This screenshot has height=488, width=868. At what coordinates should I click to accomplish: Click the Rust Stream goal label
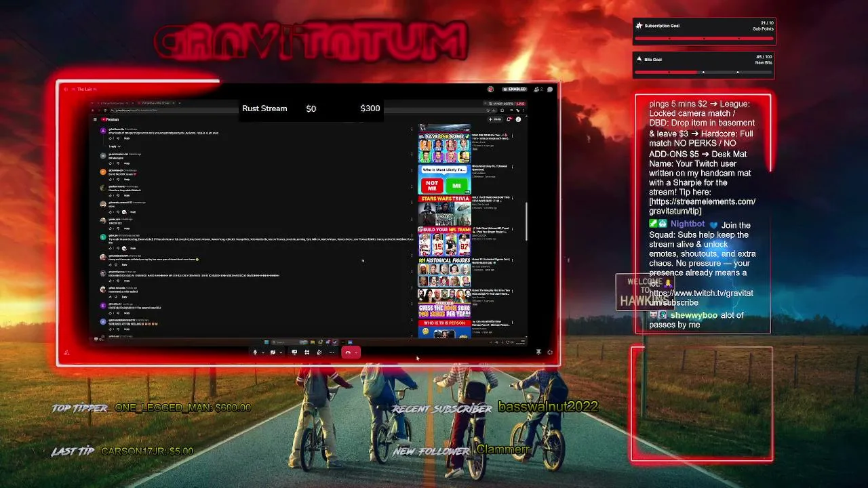[x=264, y=108]
